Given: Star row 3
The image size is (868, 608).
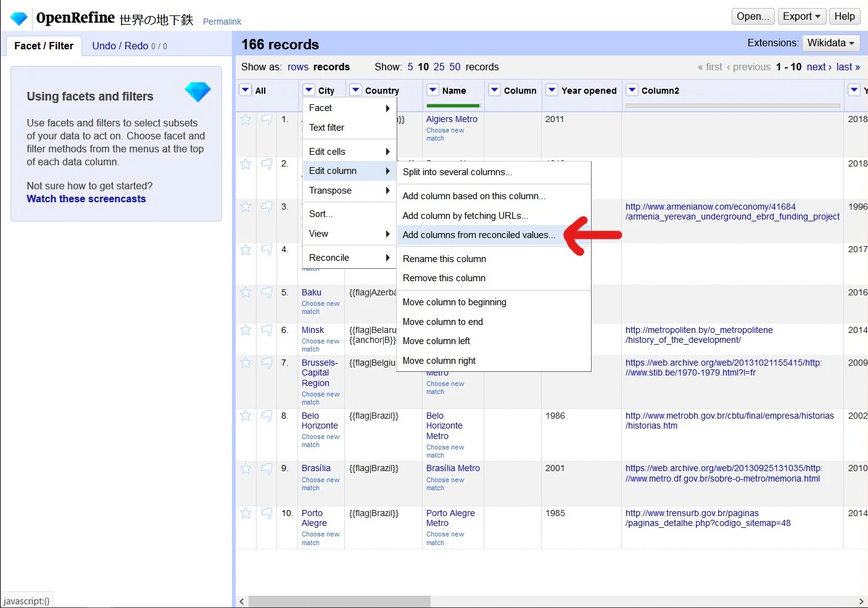Looking at the screenshot, I should [x=246, y=207].
